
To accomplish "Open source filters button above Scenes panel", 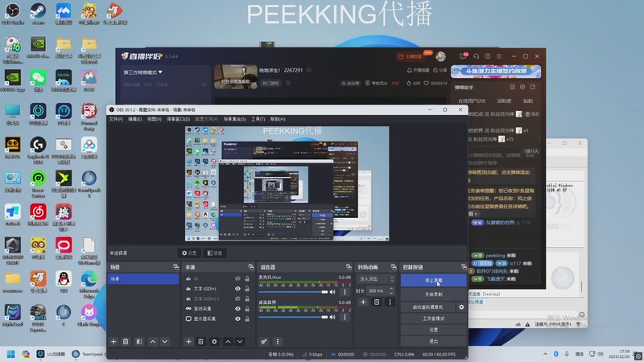I will coord(214,253).
